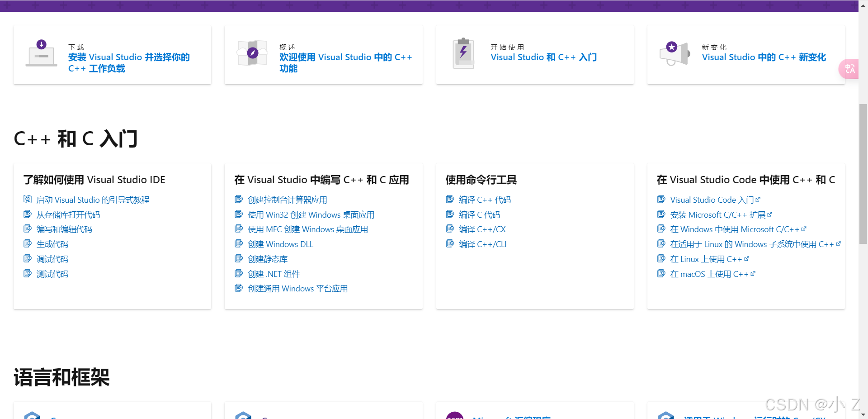This screenshot has width=868, height=419.
Task: Click icon beside 安装 Microsoft C/C++ 扩展
Action: point(661,214)
